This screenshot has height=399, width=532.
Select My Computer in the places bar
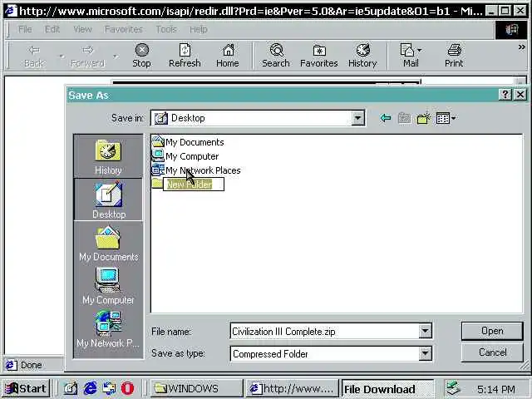[x=108, y=286]
